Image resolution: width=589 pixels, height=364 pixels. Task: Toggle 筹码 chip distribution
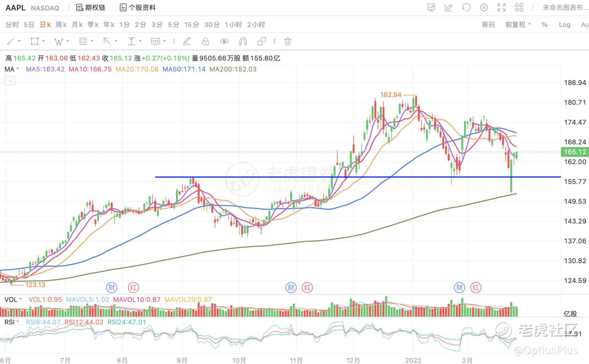[488, 25]
